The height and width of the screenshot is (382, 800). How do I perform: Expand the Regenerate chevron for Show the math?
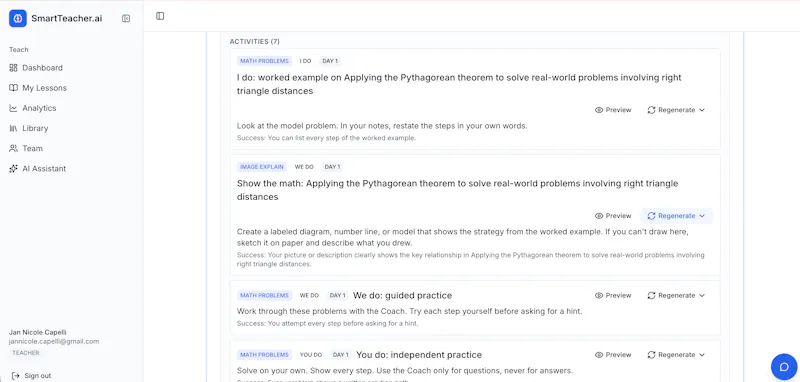[x=702, y=216]
